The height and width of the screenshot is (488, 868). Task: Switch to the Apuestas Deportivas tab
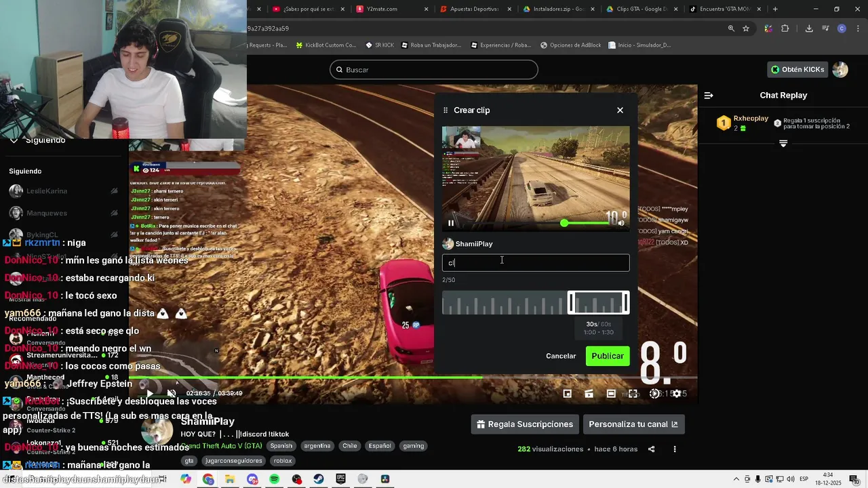474,9
